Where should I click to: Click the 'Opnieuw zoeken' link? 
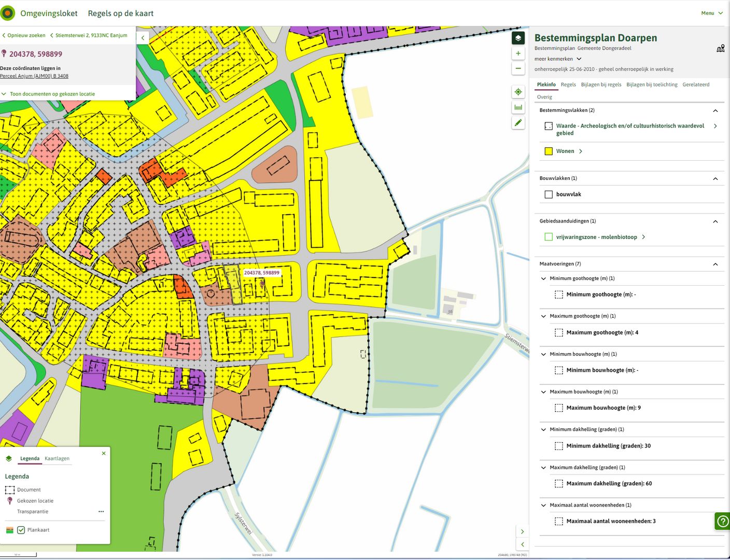tap(26, 35)
